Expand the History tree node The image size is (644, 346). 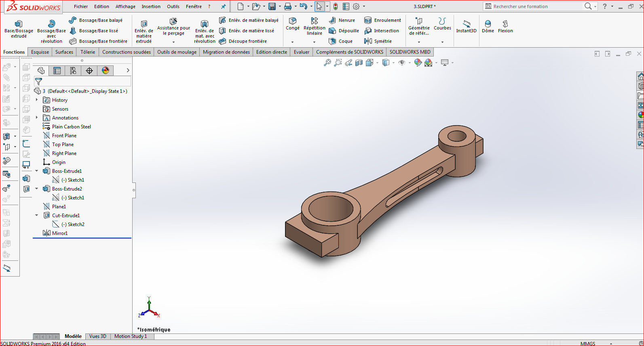[x=37, y=100]
